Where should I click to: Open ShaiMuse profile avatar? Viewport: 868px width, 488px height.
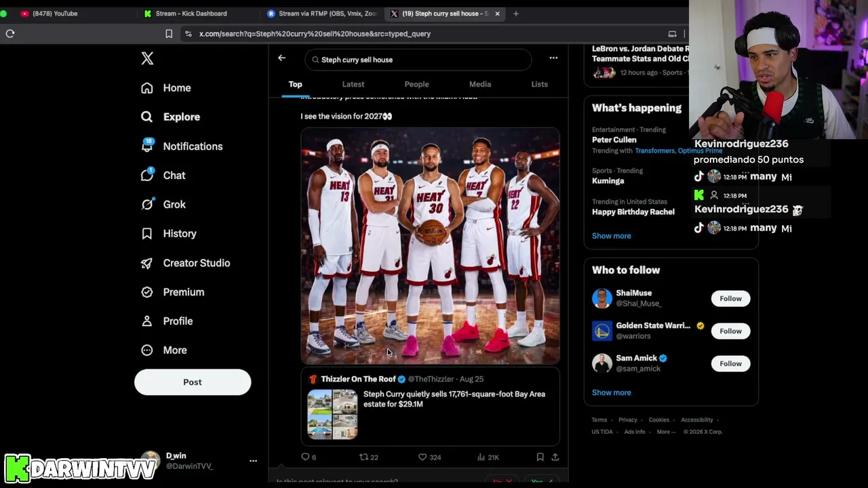[x=601, y=298]
